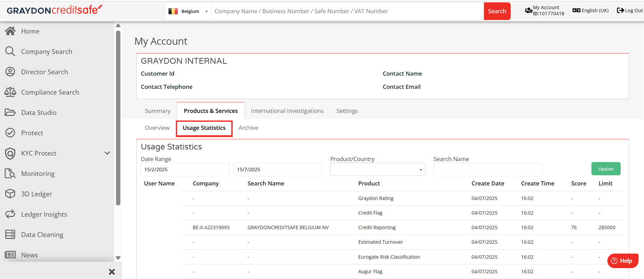Click the start date field 15/2/2025
Viewport: 644px width, 279px height.
[x=185, y=170]
